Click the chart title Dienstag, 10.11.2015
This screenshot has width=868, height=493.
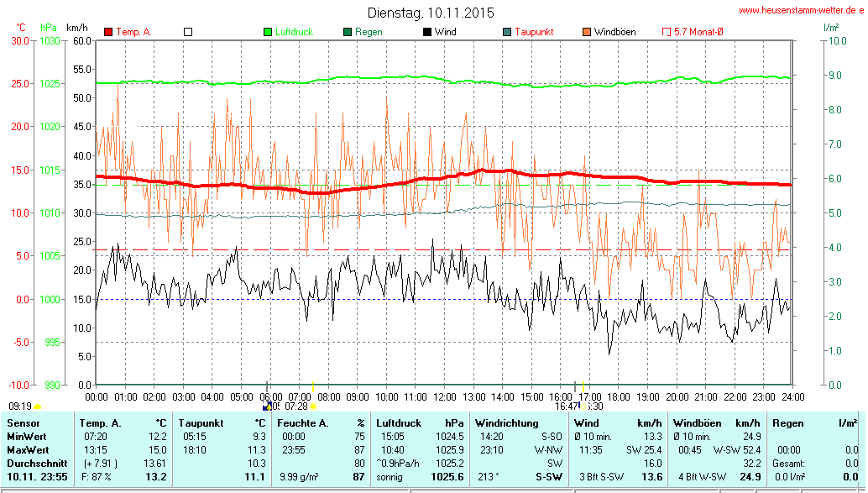[x=431, y=13]
